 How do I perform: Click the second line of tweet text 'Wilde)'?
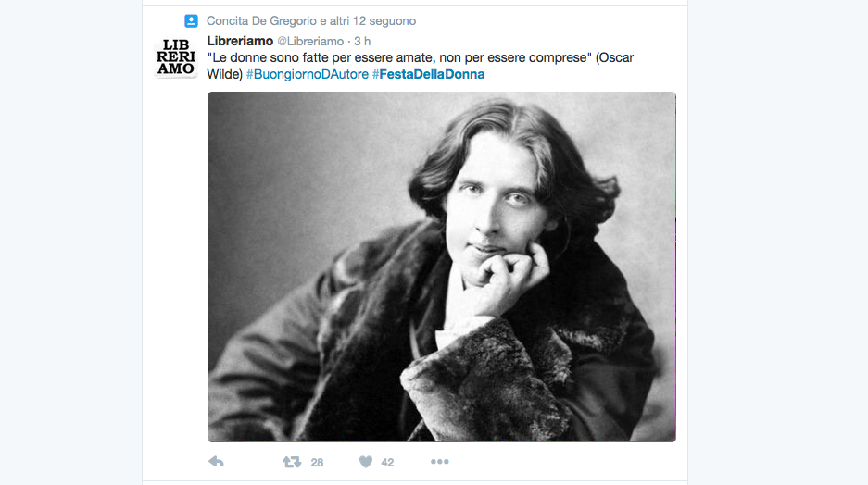225,74
